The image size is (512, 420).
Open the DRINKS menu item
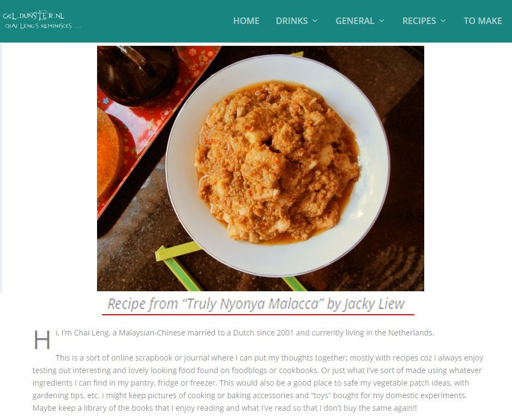coord(292,21)
